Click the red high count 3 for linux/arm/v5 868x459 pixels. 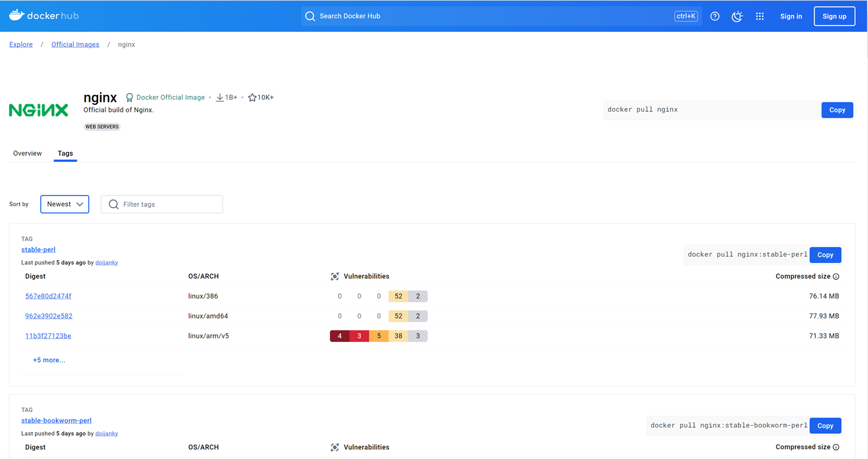(x=359, y=336)
